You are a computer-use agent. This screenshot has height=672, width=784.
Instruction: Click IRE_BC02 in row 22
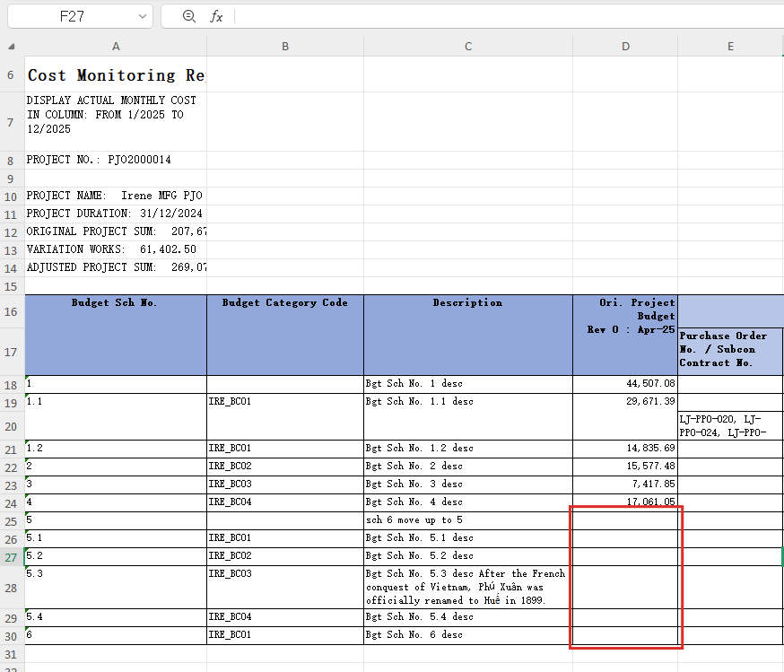tap(285, 467)
